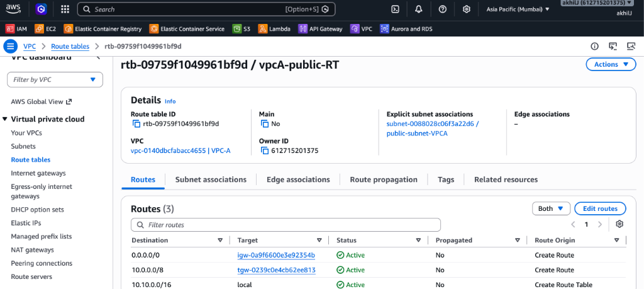Copy the Main value

pyautogui.click(x=265, y=124)
